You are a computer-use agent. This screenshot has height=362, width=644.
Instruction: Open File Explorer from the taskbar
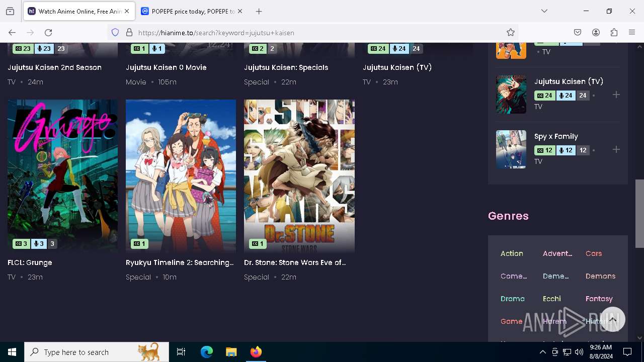231,352
